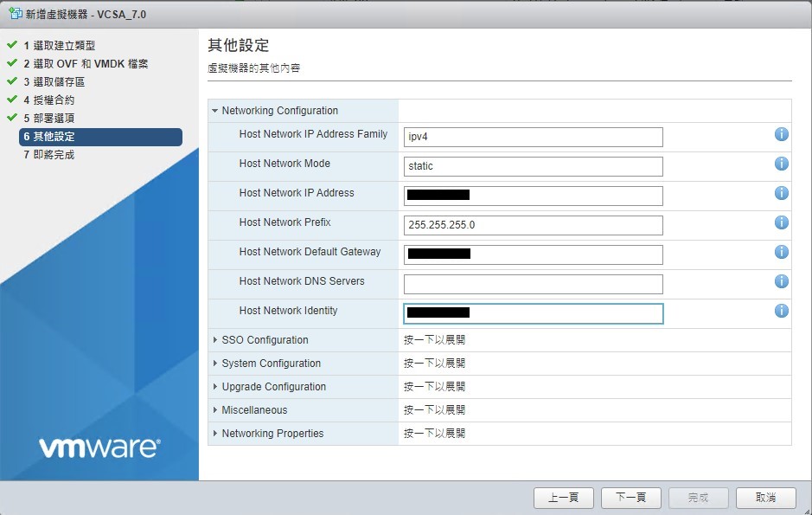Image resolution: width=812 pixels, height=515 pixels.
Task: Expand the System Configuration section
Action: (215, 364)
